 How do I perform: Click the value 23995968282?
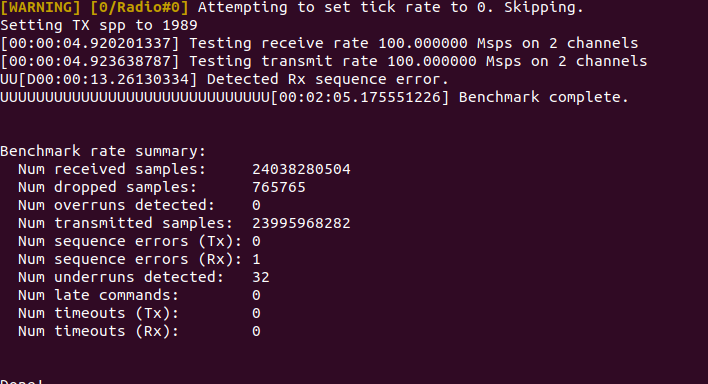[x=301, y=223]
